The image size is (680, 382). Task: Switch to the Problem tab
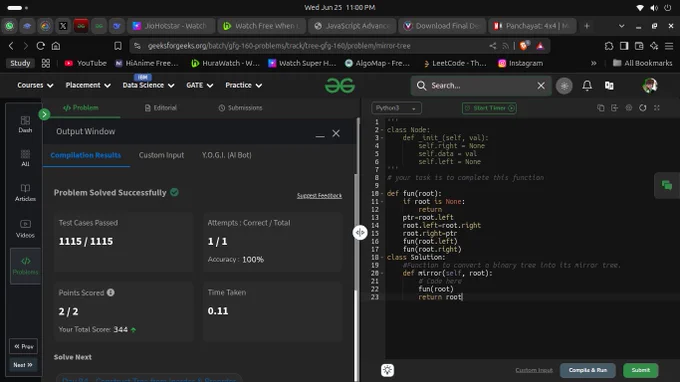coord(81,108)
